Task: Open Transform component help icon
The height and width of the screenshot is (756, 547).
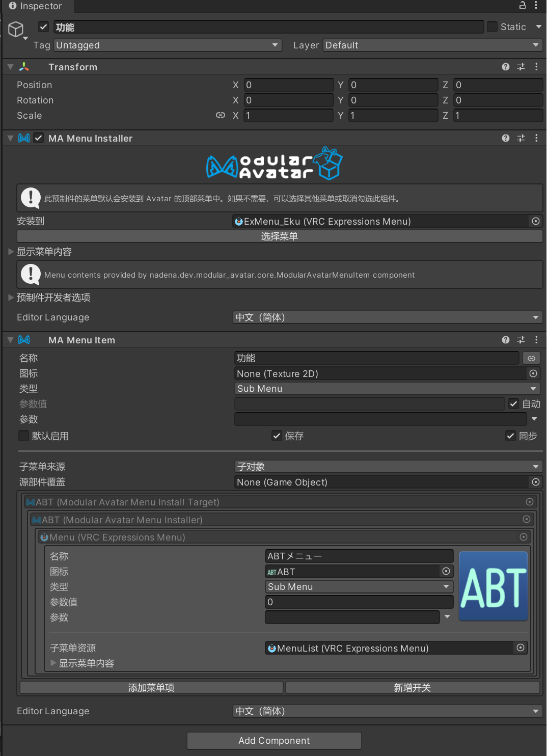Action: click(x=505, y=67)
